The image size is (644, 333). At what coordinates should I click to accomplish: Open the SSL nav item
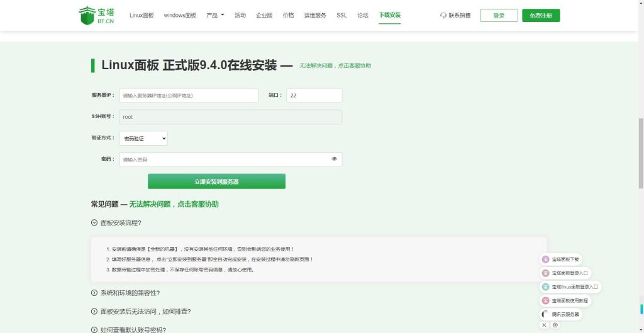point(341,16)
